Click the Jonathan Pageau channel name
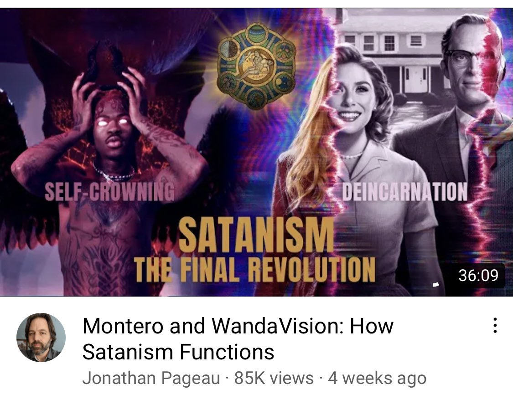The width and height of the screenshot is (513, 420). tap(151, 378)
